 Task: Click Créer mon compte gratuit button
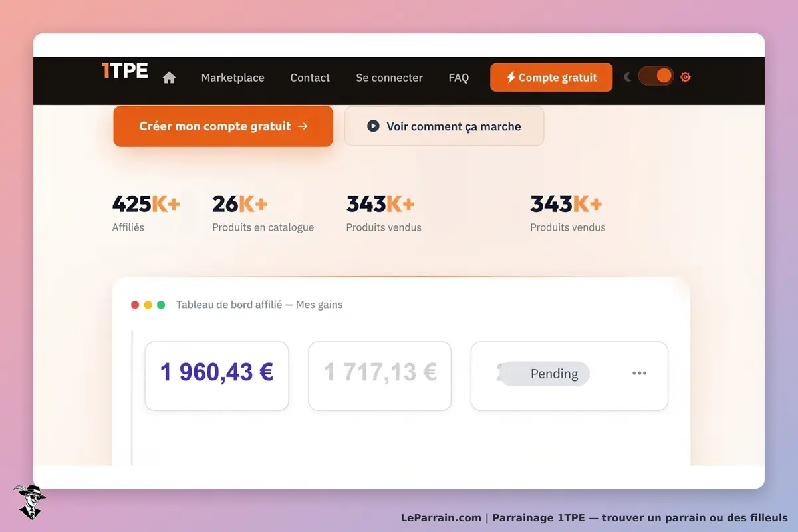click(x=223, y=126)
